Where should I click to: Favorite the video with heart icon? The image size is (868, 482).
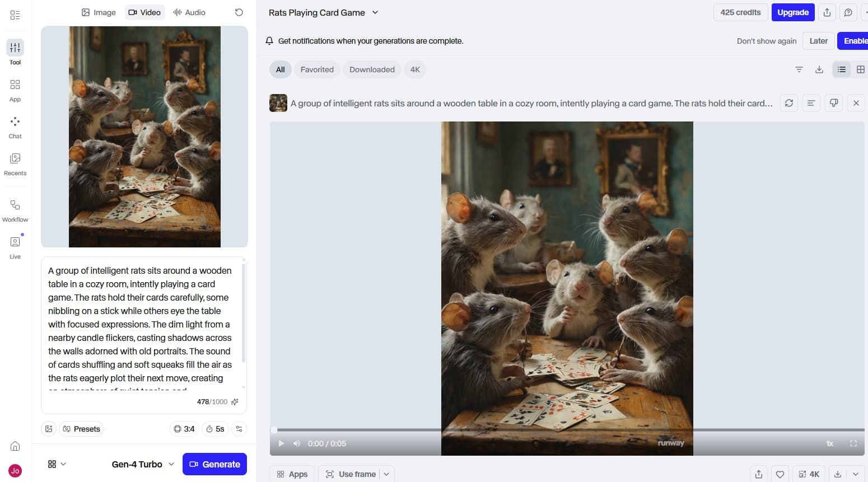[x=780, y=474]
